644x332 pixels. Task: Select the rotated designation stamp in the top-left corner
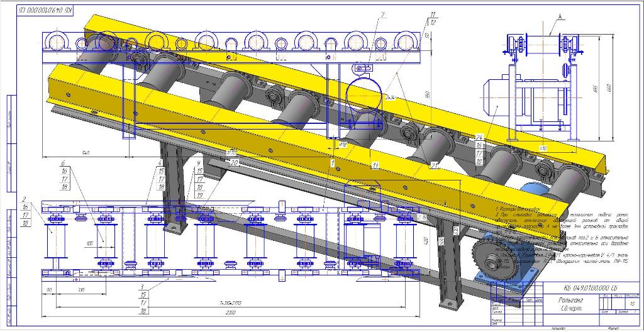pos(45,11)
